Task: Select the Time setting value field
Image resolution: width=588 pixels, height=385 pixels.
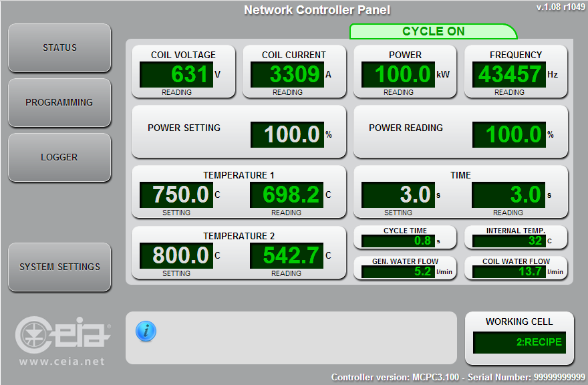Action: point(398,195)
